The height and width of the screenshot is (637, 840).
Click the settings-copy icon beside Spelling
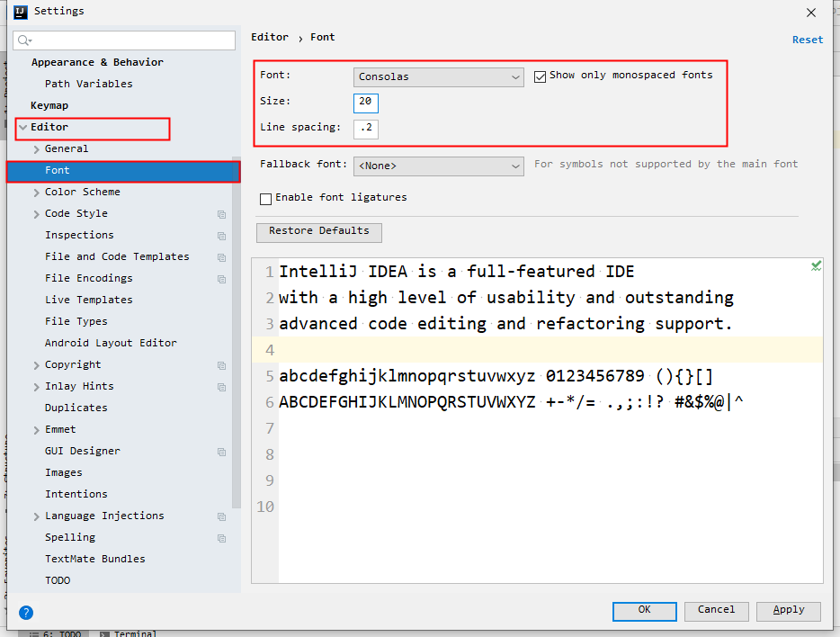(x=221, y=538)
